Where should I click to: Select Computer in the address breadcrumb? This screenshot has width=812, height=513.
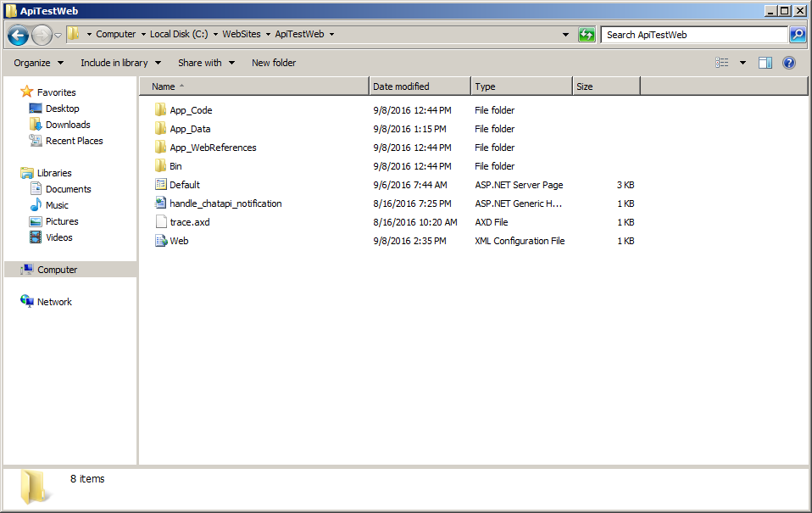tap(115, 34)
